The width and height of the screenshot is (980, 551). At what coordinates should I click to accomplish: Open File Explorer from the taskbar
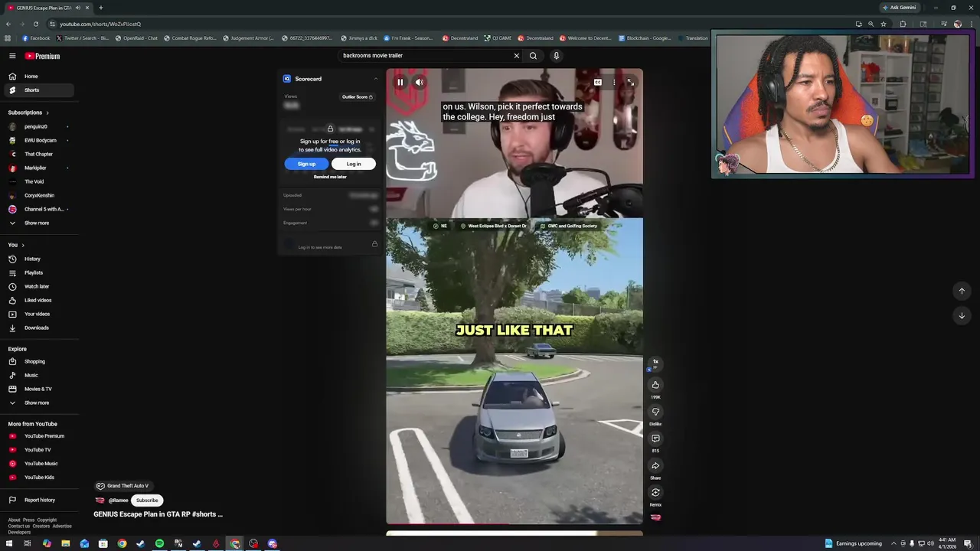point(66,543)
